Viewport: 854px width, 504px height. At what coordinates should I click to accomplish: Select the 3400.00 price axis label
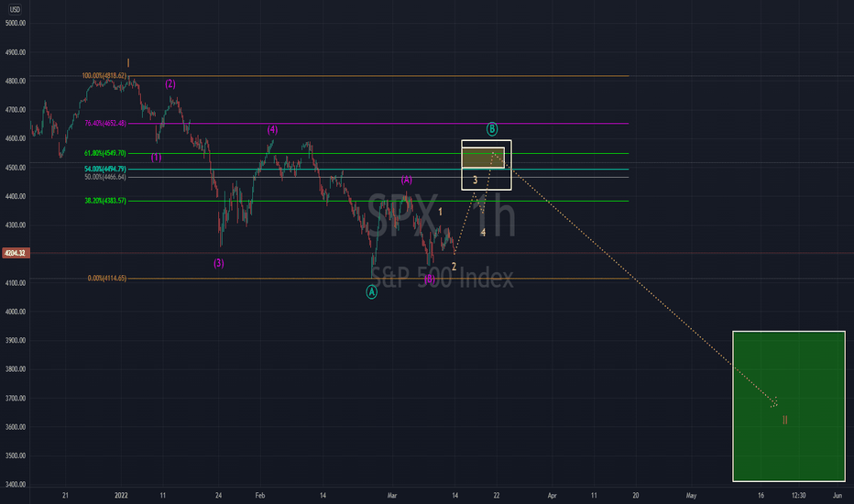point(16,485)
